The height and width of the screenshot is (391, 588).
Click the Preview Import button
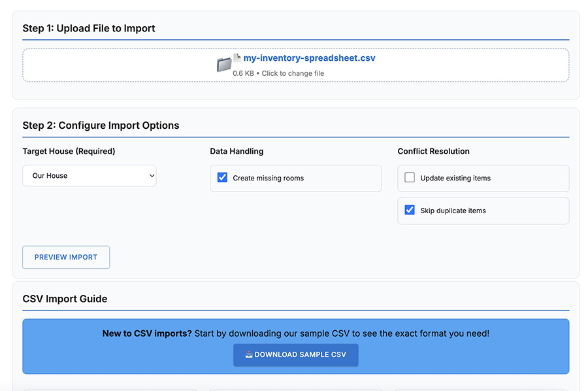pyautogui.click(x=65, y=257)
